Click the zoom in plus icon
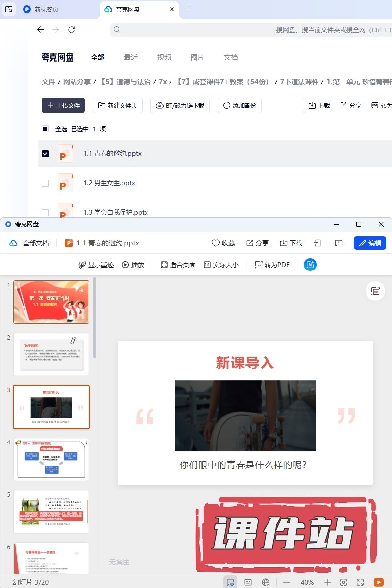Viewport: 392px width, 588px height. point(328,582)
